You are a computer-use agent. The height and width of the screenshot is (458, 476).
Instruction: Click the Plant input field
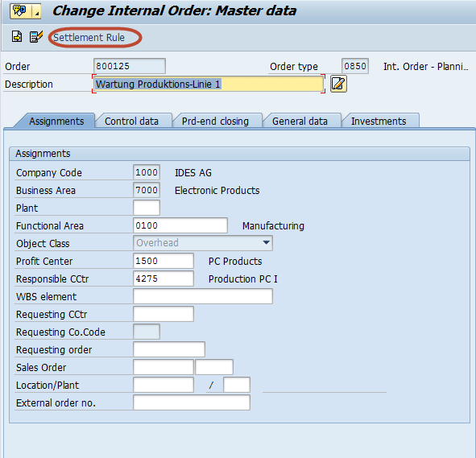pyautogui.click(x=147, y=208)
